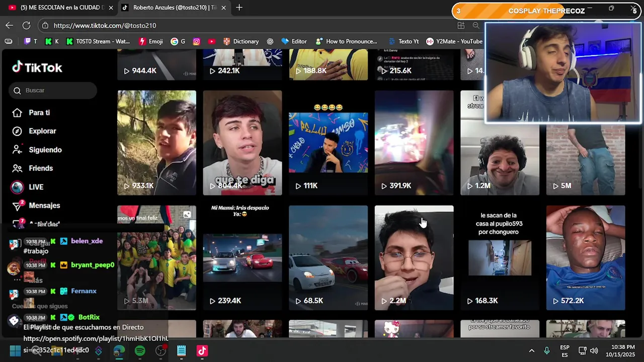Click the taskbar microphone icon
This screenshot has height=362, width=644.
coord(547,350)
